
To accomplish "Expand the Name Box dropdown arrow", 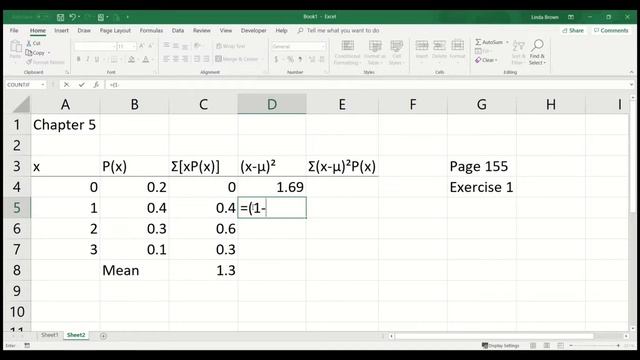I will tap(42, 84).
